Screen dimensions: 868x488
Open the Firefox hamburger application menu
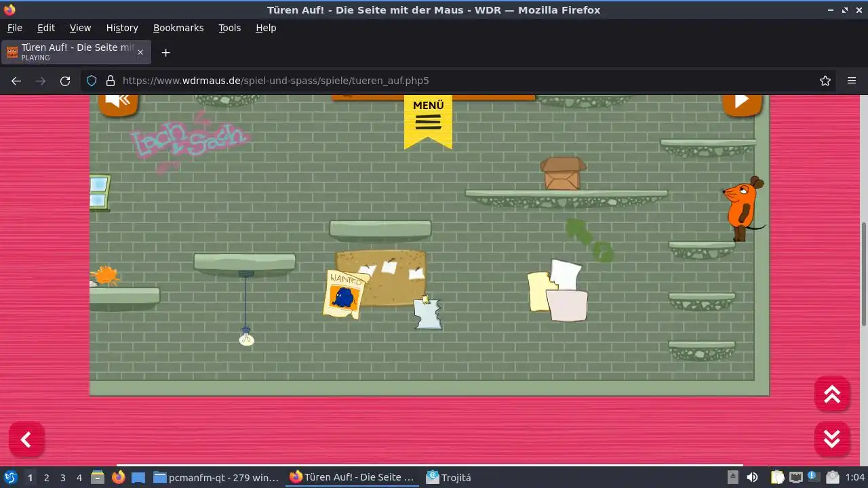(852, 81)
